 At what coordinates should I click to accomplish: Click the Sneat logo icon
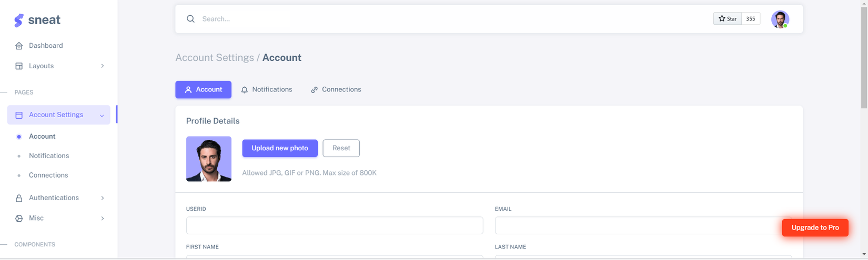click(x=19, y=20)
